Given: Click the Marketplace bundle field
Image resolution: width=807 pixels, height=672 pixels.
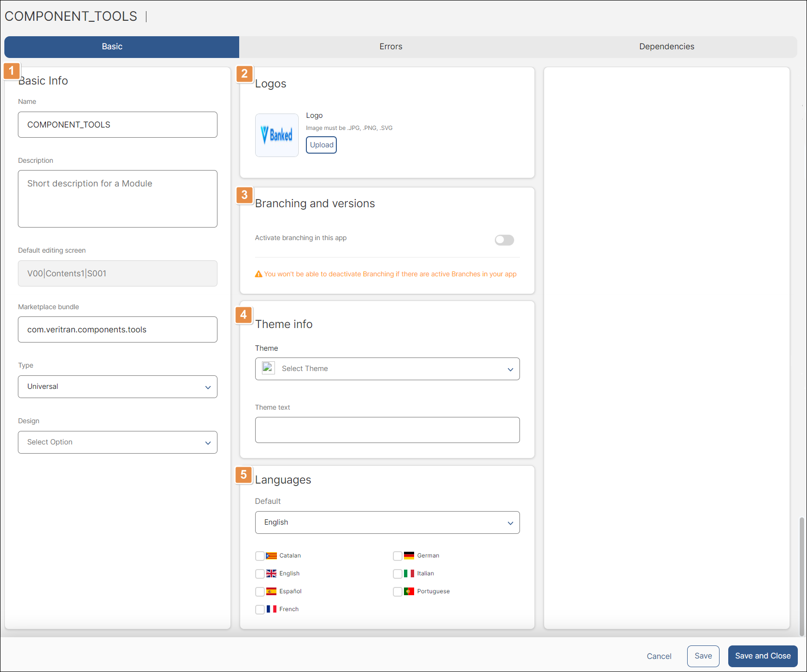Looking at the screenshot, I should point(117,329).
